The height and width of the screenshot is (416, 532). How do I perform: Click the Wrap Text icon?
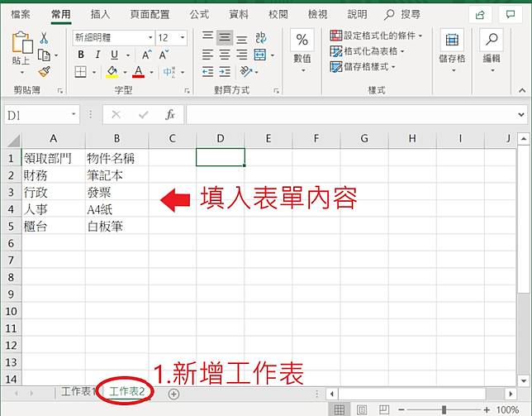click(x=261, y=38)
